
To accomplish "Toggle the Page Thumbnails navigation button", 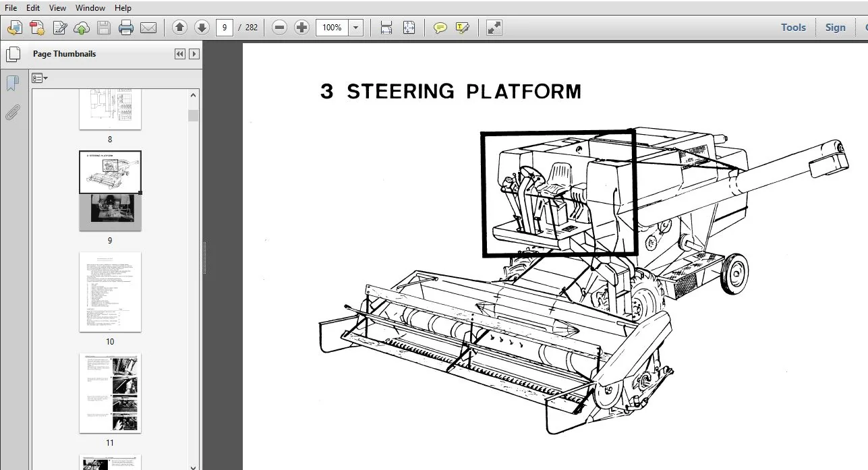I will [x=12, y=55].
